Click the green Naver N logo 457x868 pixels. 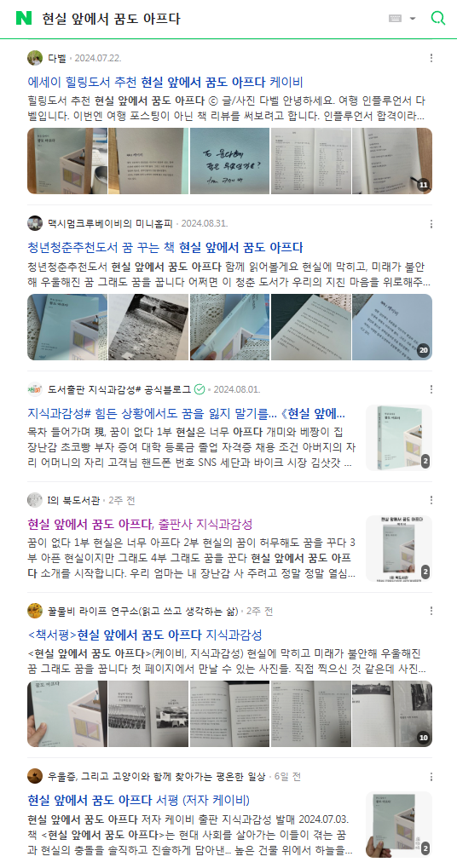coord(24,18)
